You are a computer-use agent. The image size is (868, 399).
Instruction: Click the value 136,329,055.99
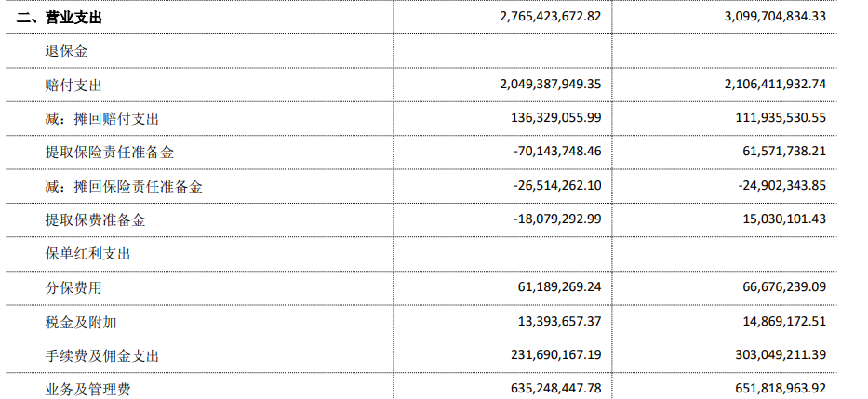coord(556,117)
